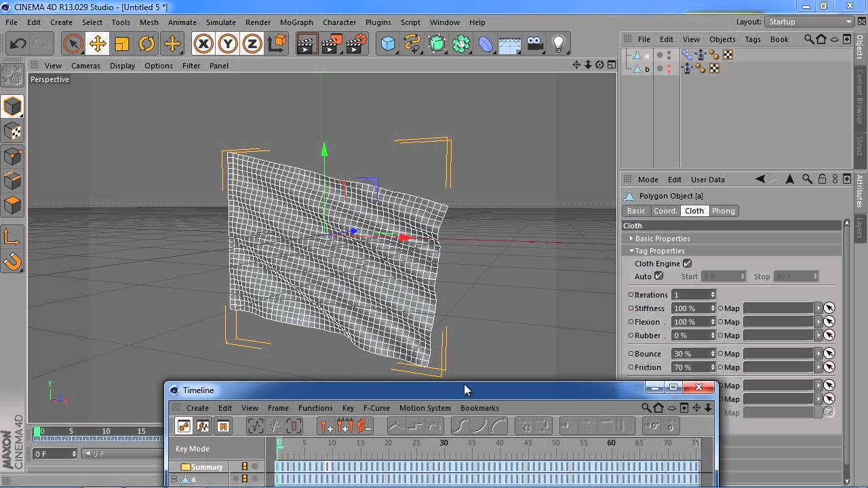Open Attributes User Data menu
This screenshot has width=868, height=488.
coord(707,180)
